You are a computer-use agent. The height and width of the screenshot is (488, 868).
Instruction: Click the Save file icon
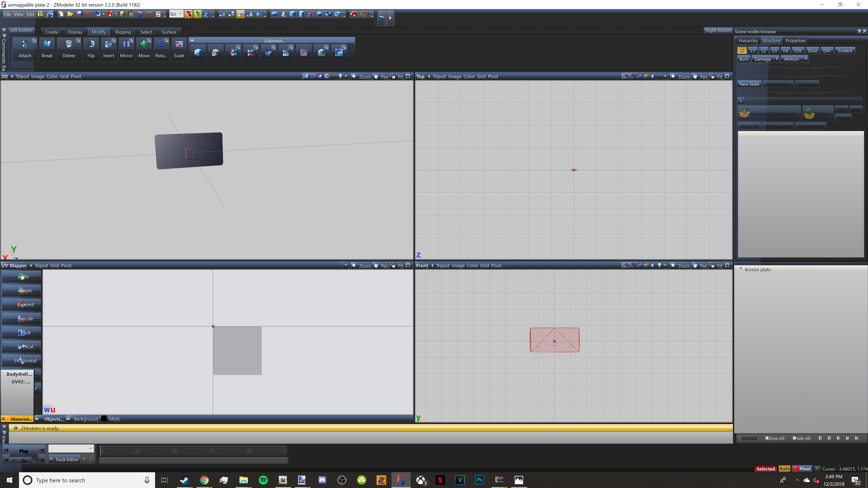(80, 14)
